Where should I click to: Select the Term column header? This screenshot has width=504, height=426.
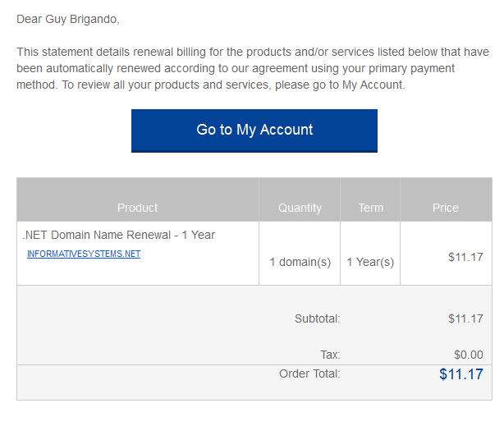(370, 208)
